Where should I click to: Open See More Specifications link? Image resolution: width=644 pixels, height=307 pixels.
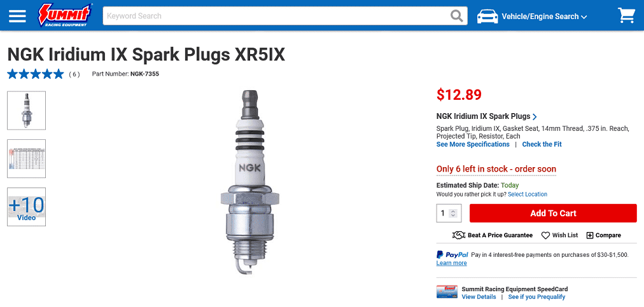(473, 144)
